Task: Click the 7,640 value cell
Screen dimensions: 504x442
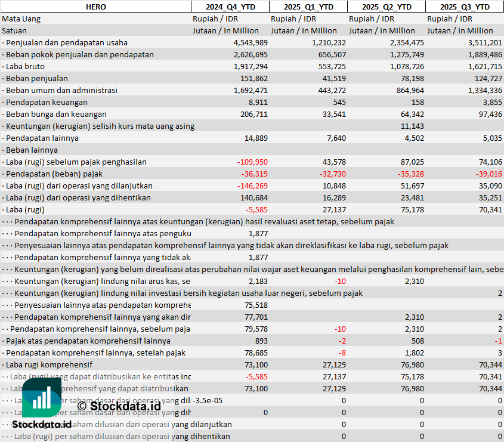Action: pos(336,138)
